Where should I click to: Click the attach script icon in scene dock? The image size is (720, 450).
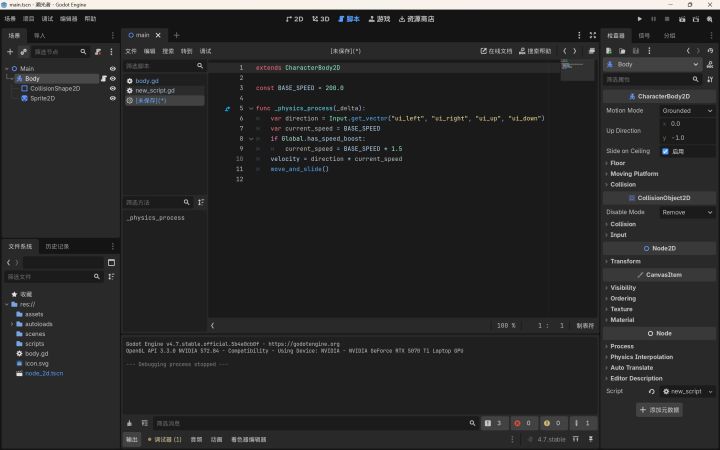98,52
